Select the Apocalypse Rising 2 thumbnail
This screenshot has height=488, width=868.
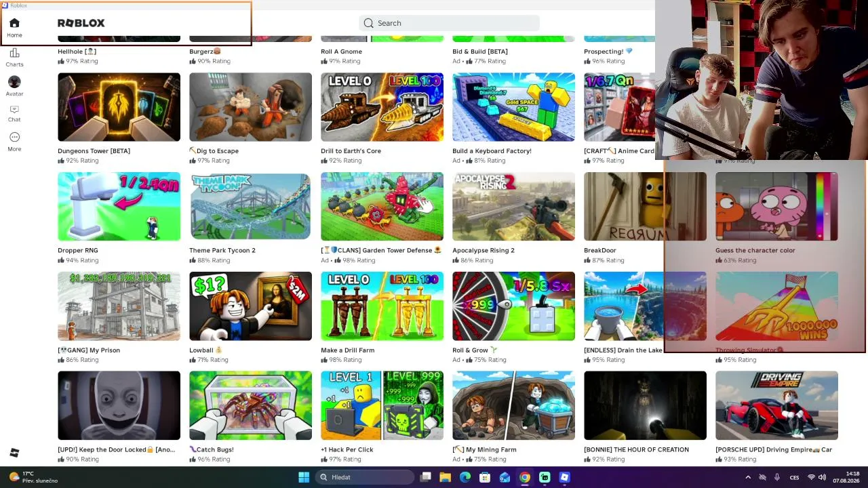tap(513, 207)
